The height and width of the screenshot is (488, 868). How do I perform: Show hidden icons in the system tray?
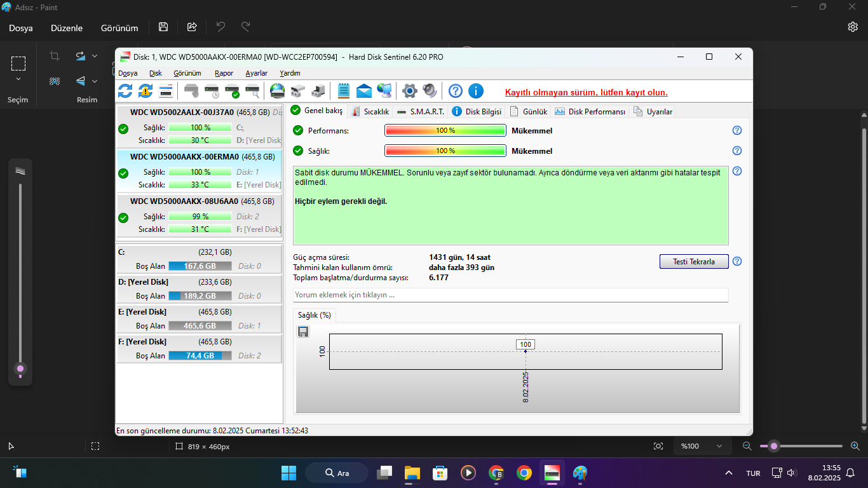tap(729, 473)
